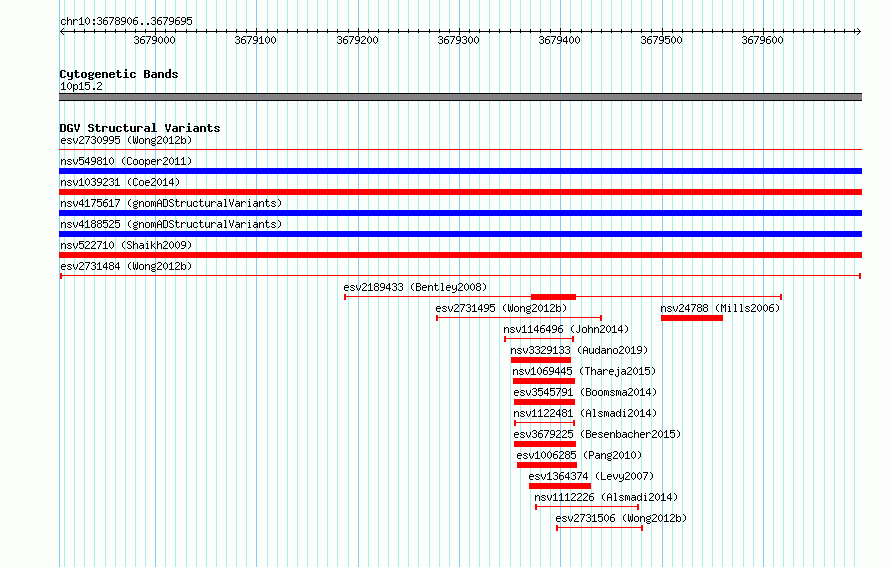Viewport: 890px width, 567px height.
Task: Click esv2731506 (Wong2012b) variant label
Action: 621,518
